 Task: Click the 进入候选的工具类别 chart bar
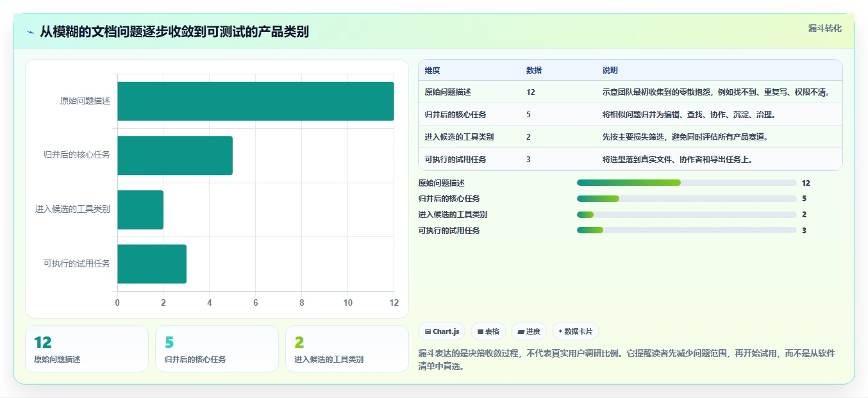tap(140, 210)
